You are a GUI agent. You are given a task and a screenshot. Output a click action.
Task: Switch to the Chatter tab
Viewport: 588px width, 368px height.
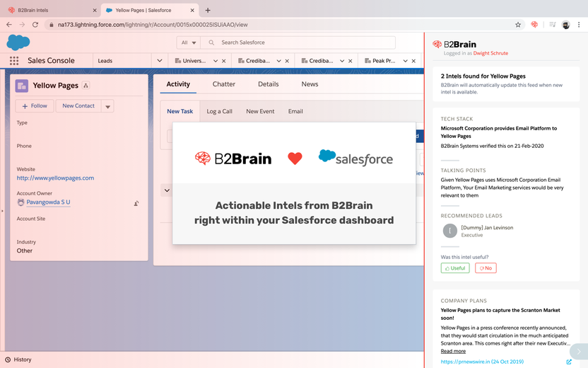coord(224,84)
